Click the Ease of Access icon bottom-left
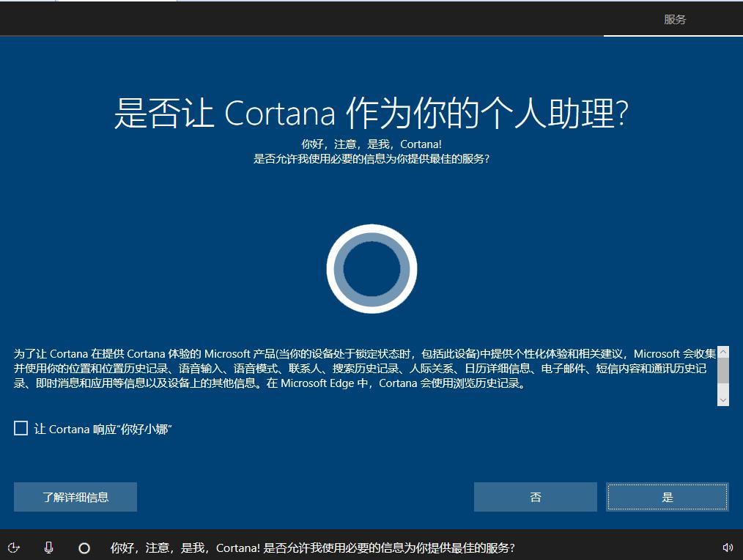Viewport: 743px width, 560px height. point(15,547)
